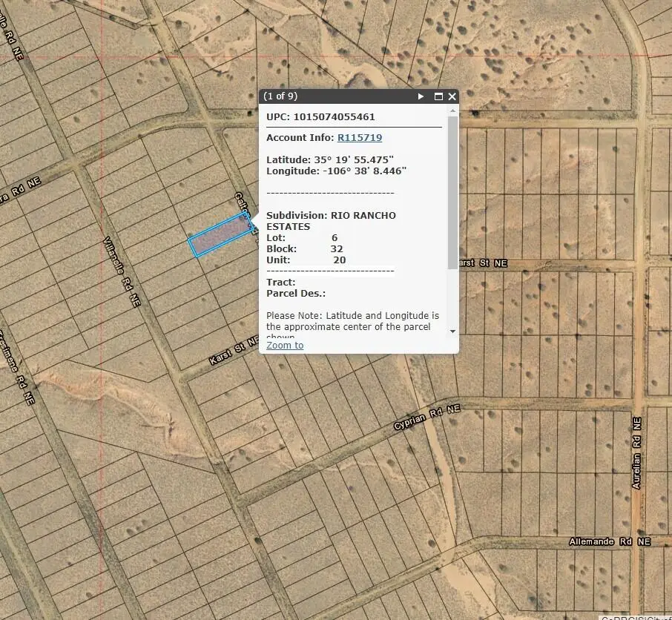Click the Karst St NE road label

(230, 349)
